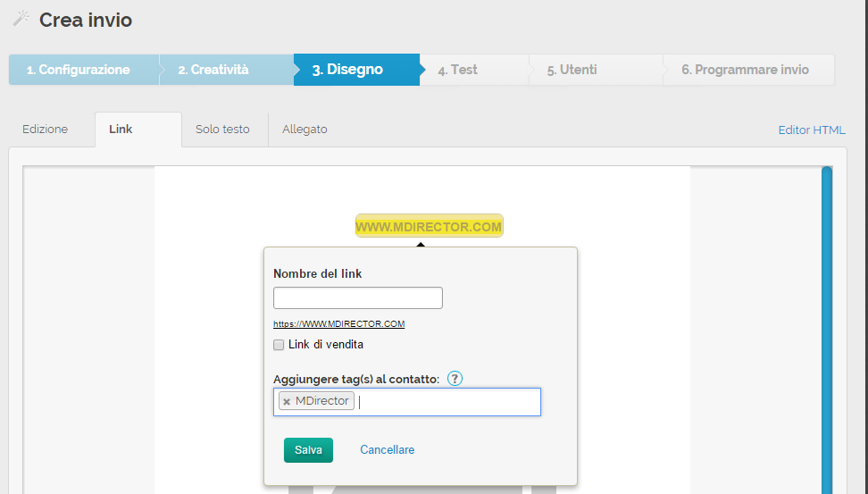
Task: Click the Nombre del link text field
Action: click(357, 298)
